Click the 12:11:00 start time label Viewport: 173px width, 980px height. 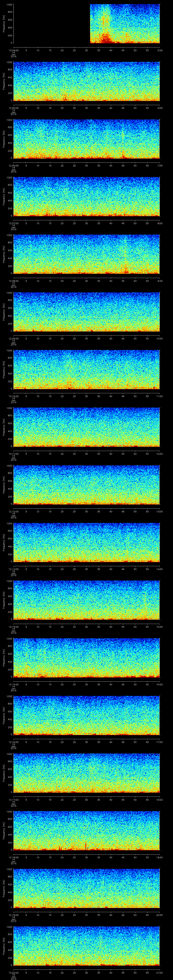pos(13,454)
